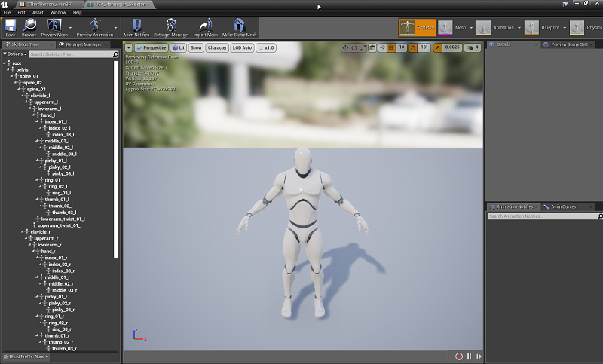Click Search Skeleton Tree field
The height and width of the screenshot is (364, 603).
70,54
